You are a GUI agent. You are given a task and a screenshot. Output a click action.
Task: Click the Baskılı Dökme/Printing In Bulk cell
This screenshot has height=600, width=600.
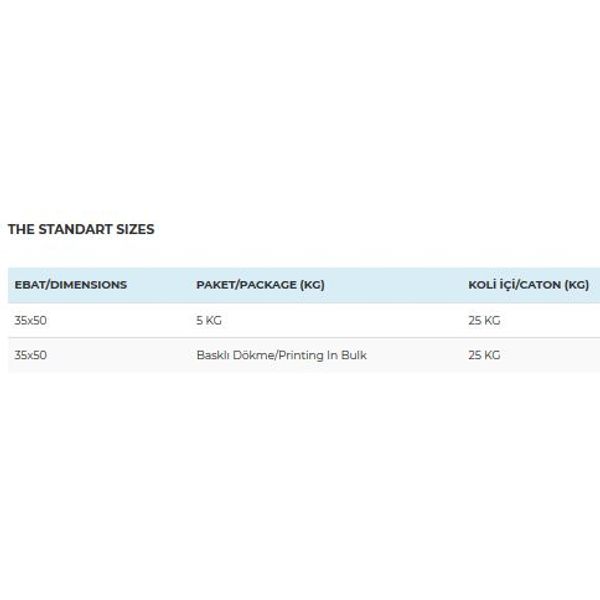(282, 355)
